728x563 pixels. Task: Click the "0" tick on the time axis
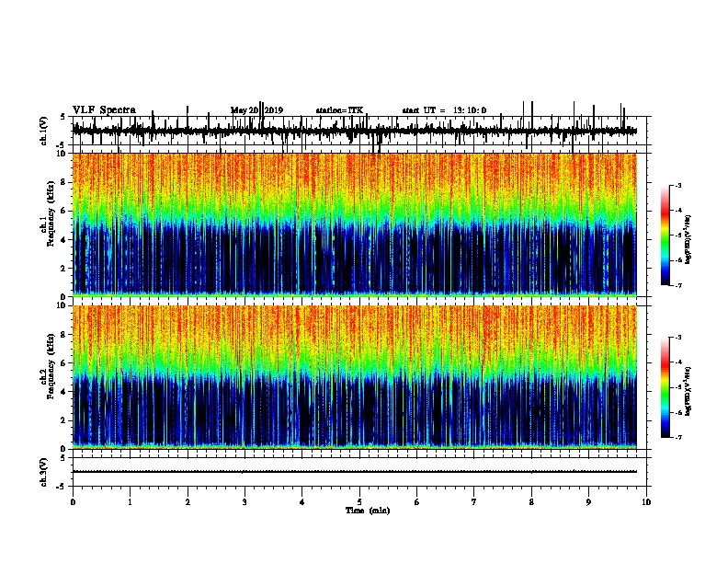click(x=73, y=502)
